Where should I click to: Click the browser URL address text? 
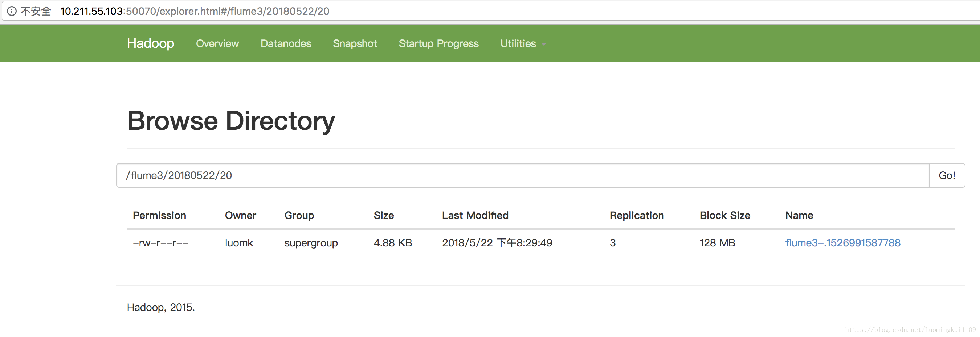[x=195, y=11]
